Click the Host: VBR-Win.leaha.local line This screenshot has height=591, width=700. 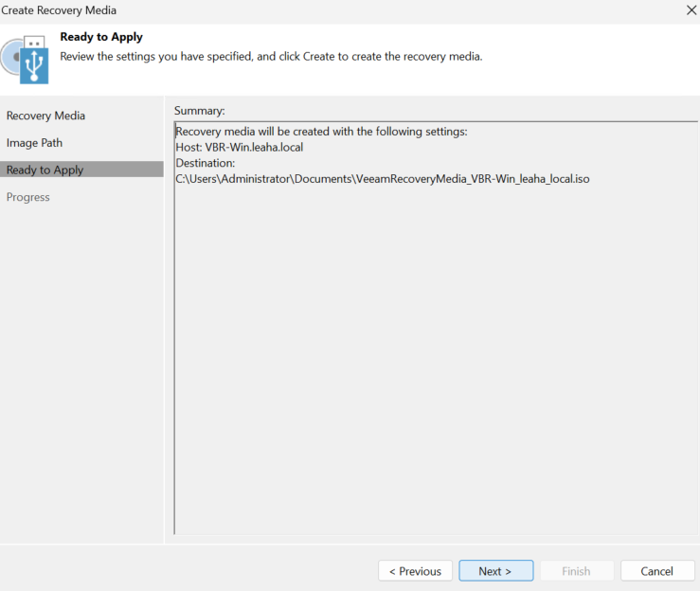pos(240,148)
